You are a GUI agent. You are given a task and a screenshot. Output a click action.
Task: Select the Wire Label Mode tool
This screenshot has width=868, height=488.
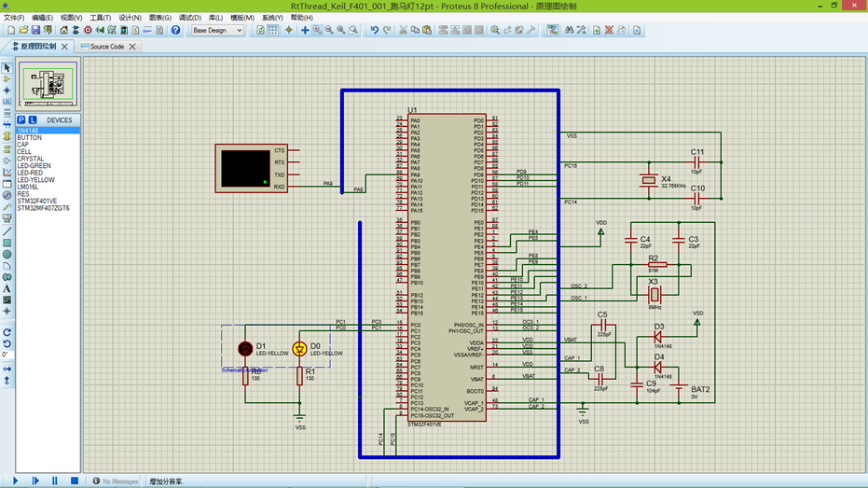coord(7,102)
